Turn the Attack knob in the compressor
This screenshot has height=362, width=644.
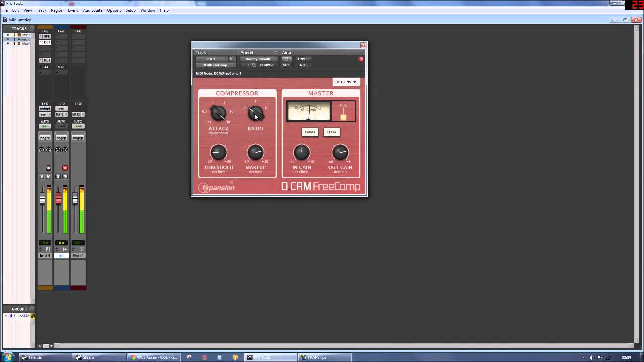[218, 114]
